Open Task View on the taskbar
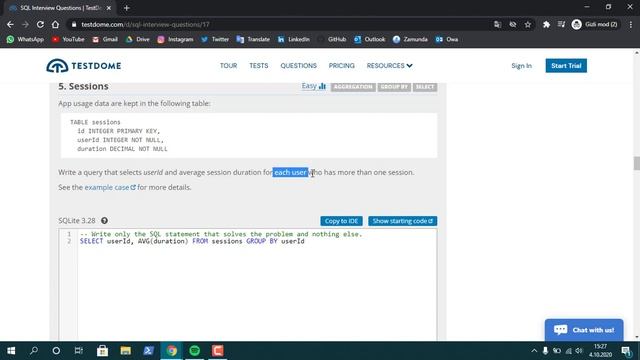Image resolution: width=640 pixels, height=360 pixels. [79, 351]
